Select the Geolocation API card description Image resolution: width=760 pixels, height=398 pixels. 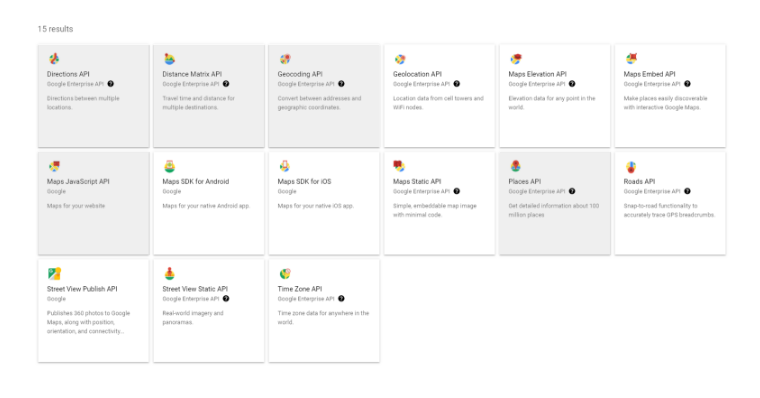point(438,103)
